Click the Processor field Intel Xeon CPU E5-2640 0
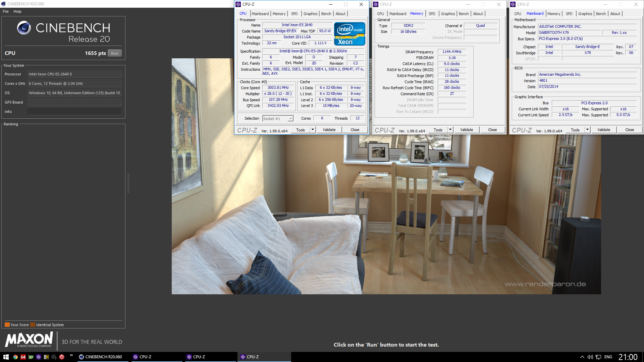This screenshot has height=362, width=644. [74, 74]
